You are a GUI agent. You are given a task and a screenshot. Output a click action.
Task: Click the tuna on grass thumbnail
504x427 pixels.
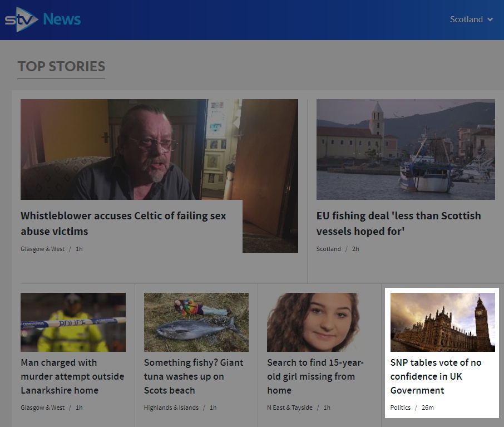coord(196,322)
